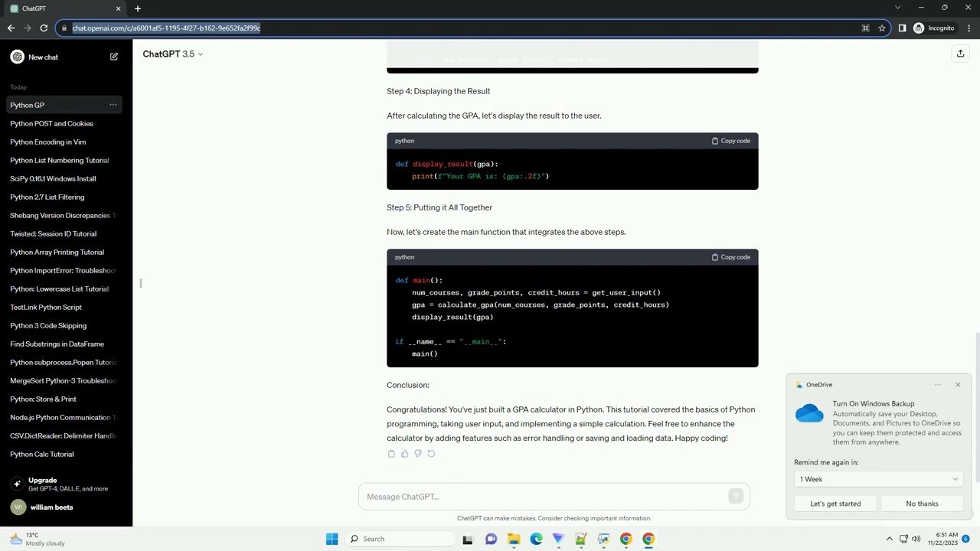Click the Let's get started button
The image size is (980, 551).
click(x=835, y=504)
